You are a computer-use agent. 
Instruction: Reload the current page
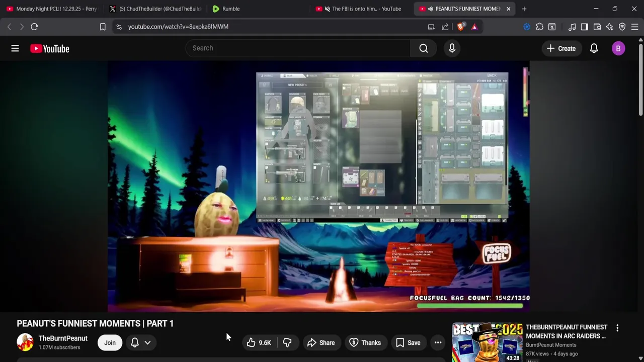[34, 27]
